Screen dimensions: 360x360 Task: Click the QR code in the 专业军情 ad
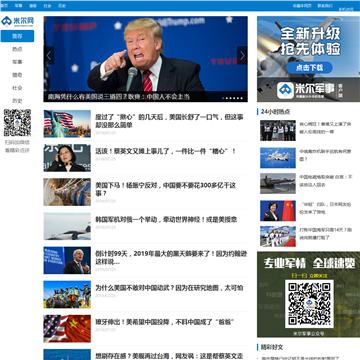309,304
